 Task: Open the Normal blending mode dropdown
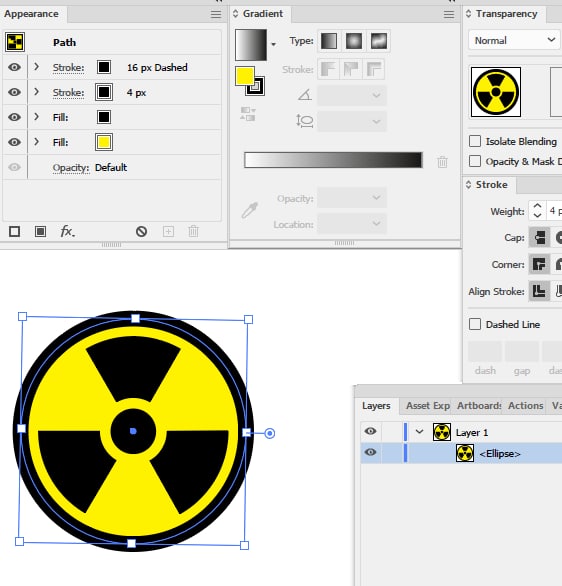515,40
